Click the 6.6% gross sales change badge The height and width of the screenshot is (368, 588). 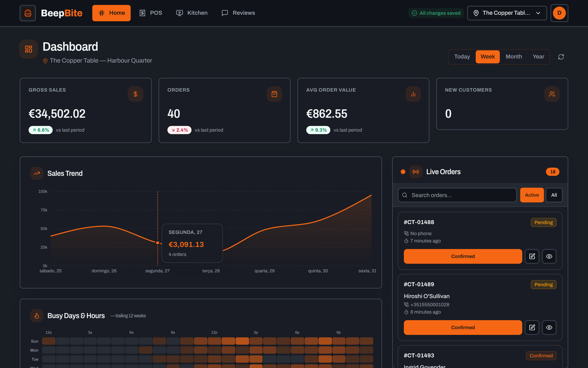click(41, 130)
